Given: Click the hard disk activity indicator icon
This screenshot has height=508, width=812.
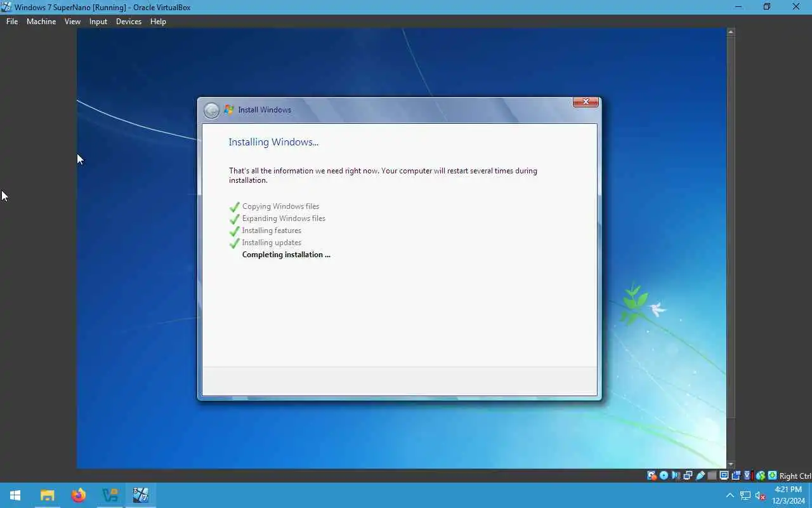Looking at the screenshot, I should click(652, 476).
